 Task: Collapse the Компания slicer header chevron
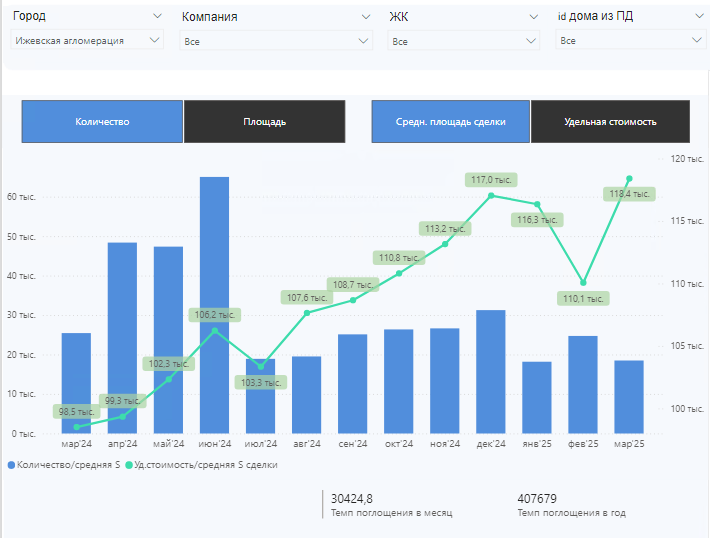pos(366,17)
